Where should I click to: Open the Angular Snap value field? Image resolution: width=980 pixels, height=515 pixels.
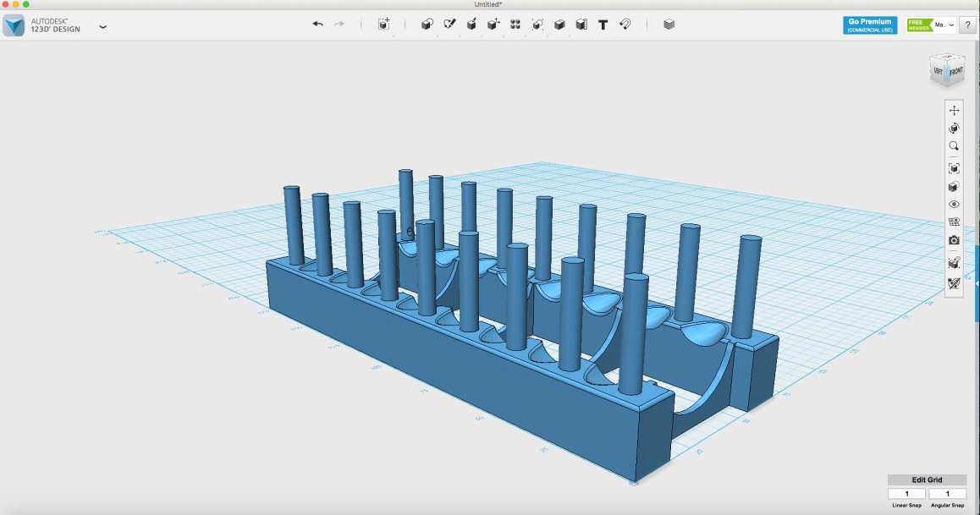(948, 494)
